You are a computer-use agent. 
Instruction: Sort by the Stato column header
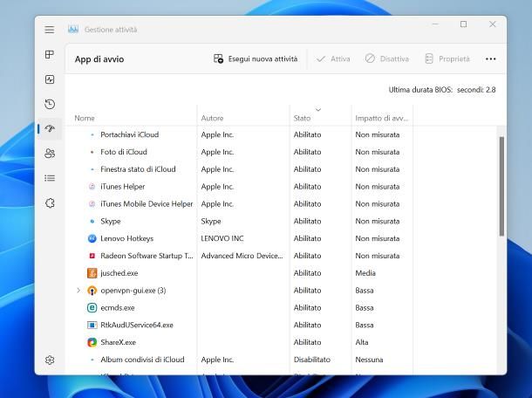[302, 118]
